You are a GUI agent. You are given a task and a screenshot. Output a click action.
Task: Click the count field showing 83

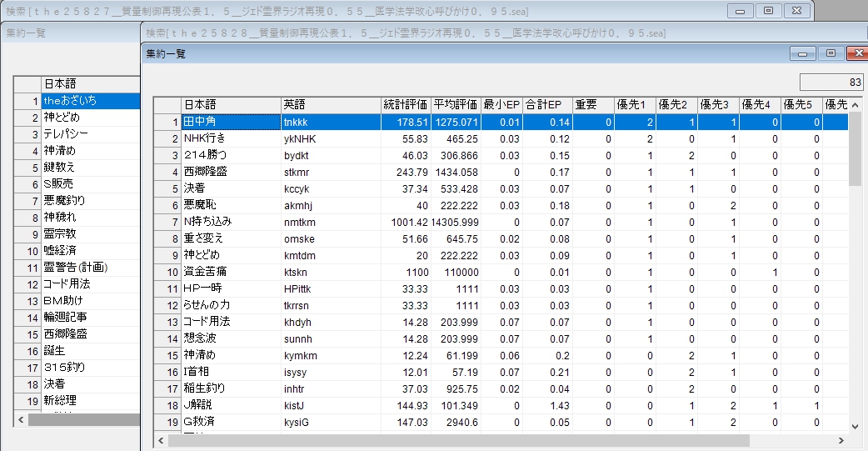tap(831, 83)
